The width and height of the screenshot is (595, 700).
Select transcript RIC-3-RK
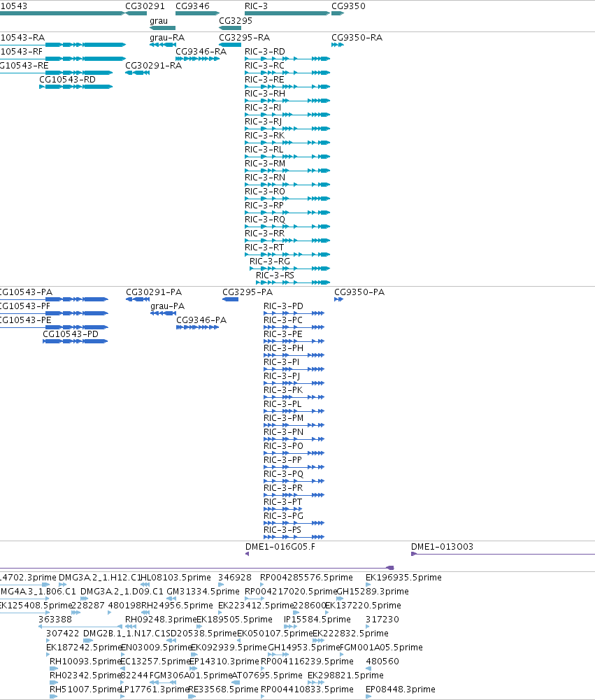[287, 143]
